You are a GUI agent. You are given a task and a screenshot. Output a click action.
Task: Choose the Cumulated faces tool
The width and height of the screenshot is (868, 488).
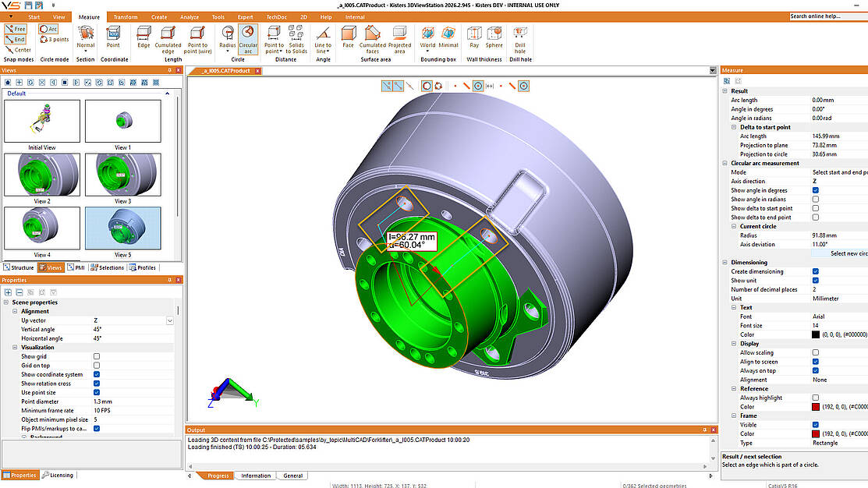pos(373,39)
